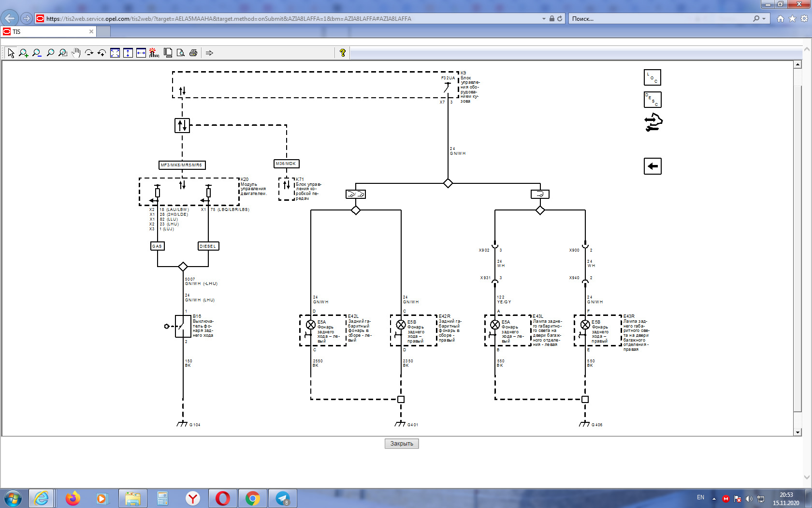Click the sedan and hatchback body style symbol

356,194
